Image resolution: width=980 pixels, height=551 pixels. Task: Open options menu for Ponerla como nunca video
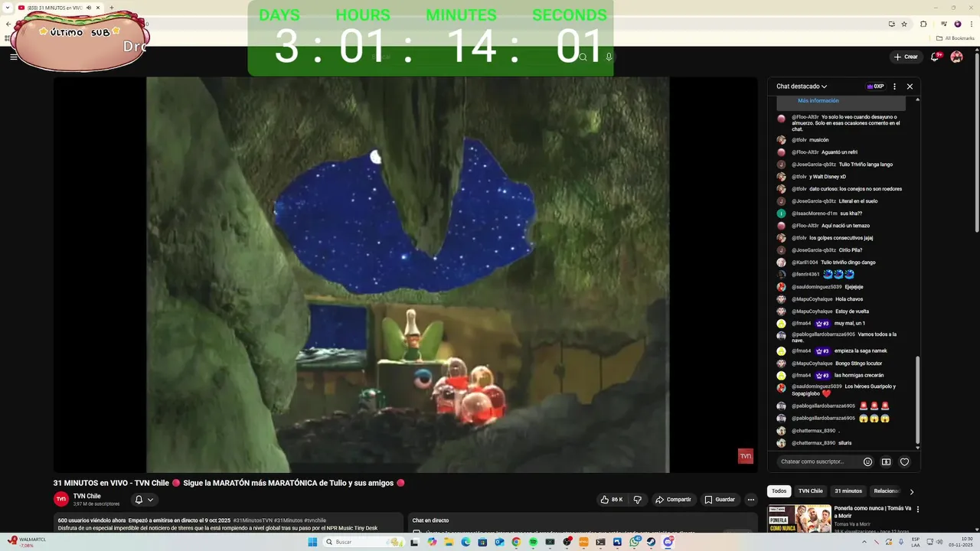(x=917, y=509)
